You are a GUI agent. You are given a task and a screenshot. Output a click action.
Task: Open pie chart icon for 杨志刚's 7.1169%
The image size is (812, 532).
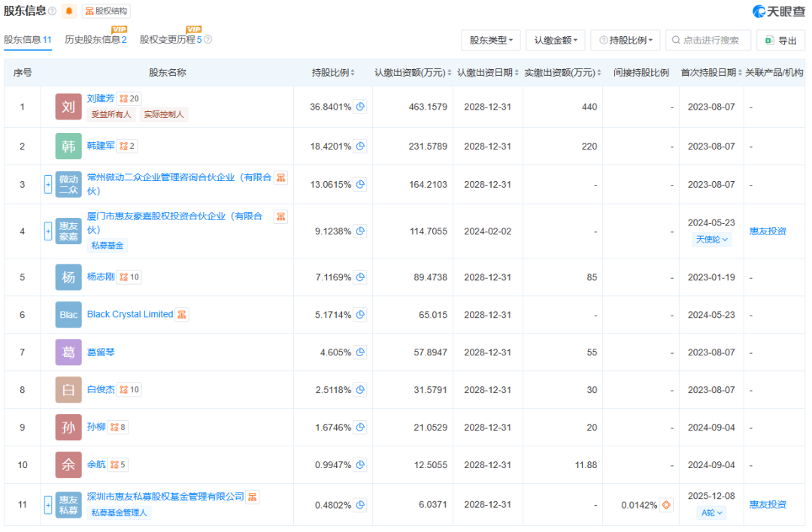360,277
